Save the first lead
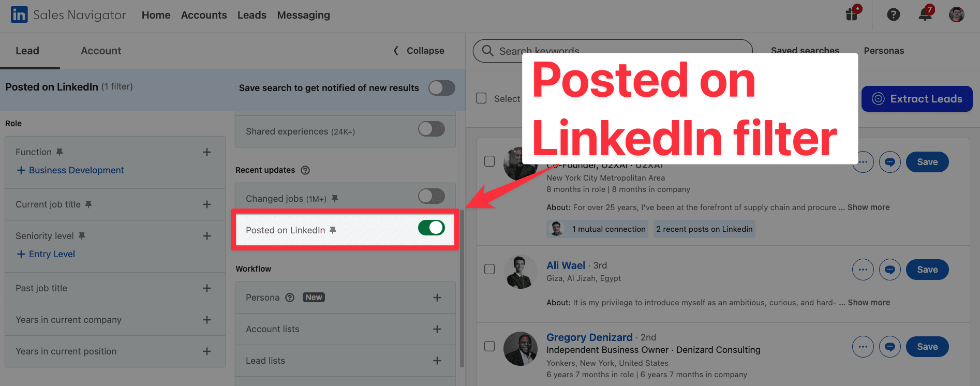 [927, 162]
